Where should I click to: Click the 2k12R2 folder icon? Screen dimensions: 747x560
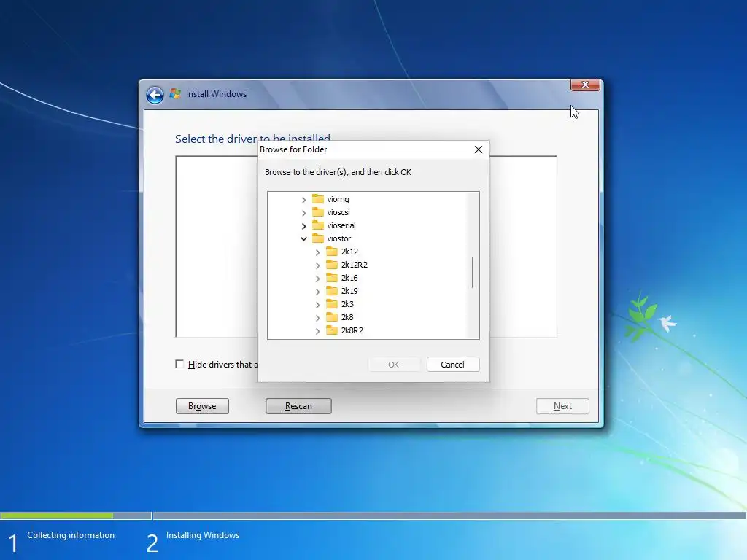332,264
